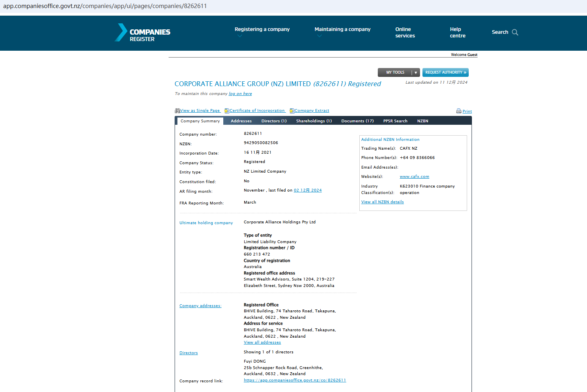Click the NZBN value 9429050082506
Image resolution: width=587 pixels, height=392 pixels.
(261, 143)
